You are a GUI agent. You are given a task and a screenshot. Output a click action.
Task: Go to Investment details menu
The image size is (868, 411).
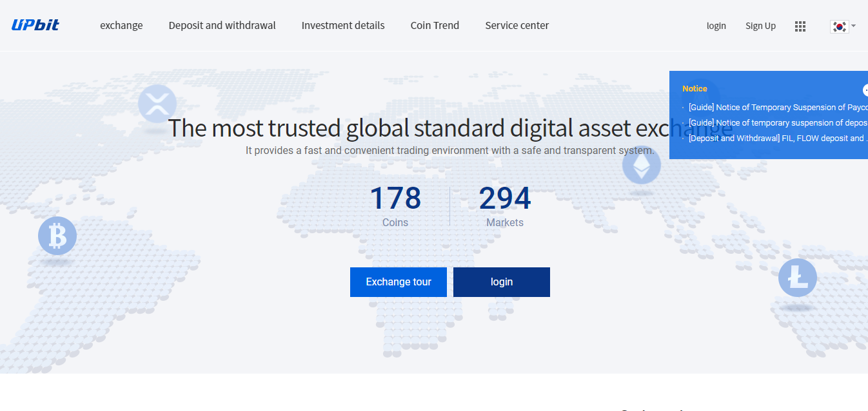(343, 26)
